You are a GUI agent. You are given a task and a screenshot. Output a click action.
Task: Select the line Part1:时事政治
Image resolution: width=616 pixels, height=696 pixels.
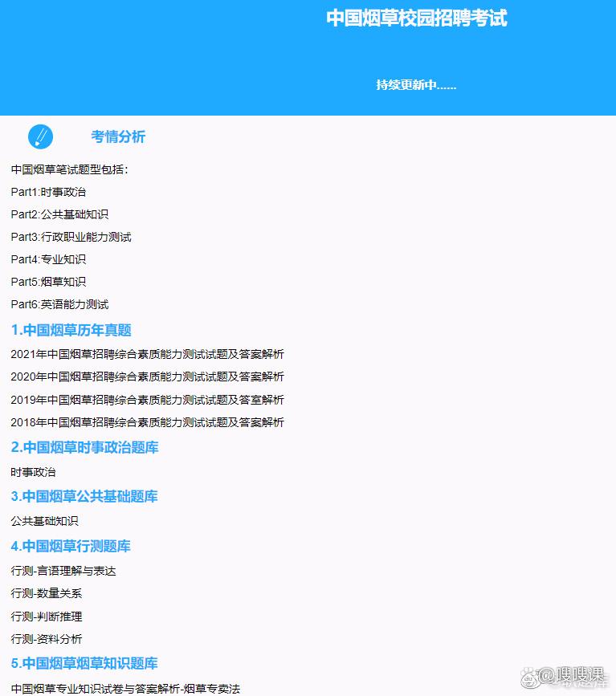coord(48,192)
